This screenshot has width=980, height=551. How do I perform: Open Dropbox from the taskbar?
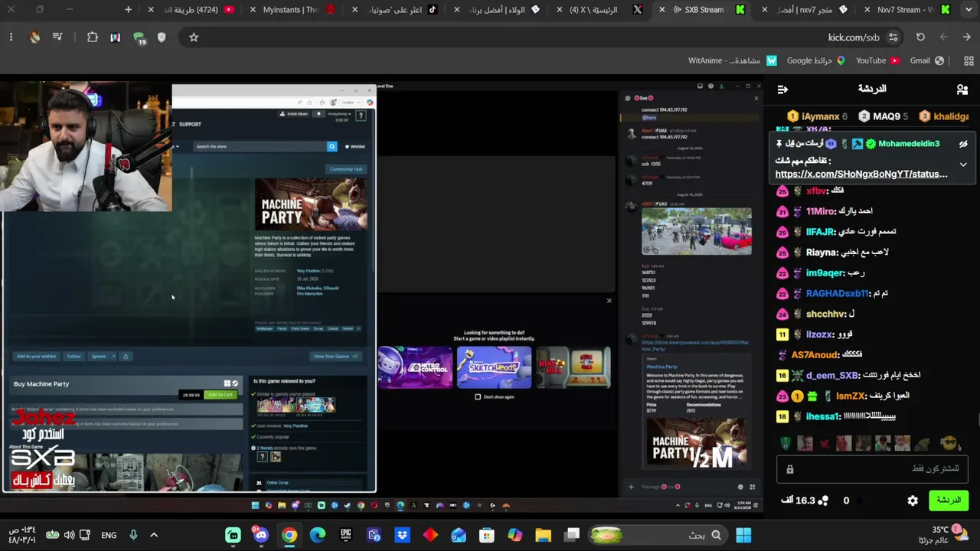pos(402,535)
